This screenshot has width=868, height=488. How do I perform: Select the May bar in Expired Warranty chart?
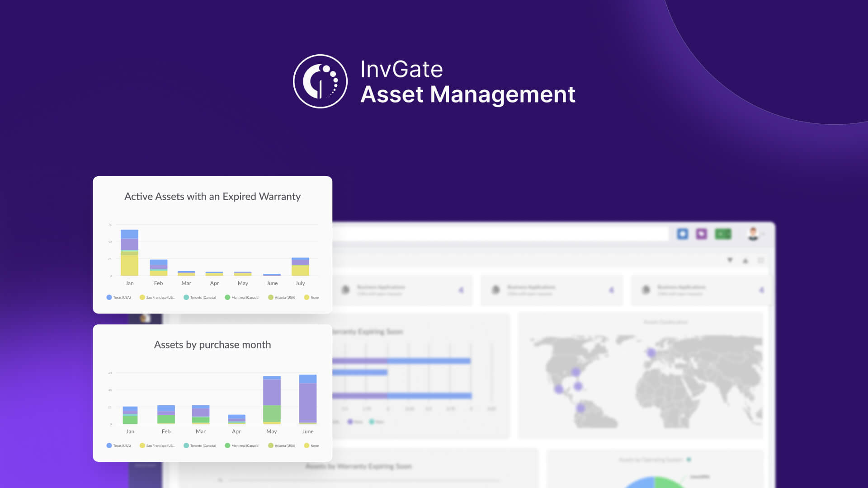[243, 273]
